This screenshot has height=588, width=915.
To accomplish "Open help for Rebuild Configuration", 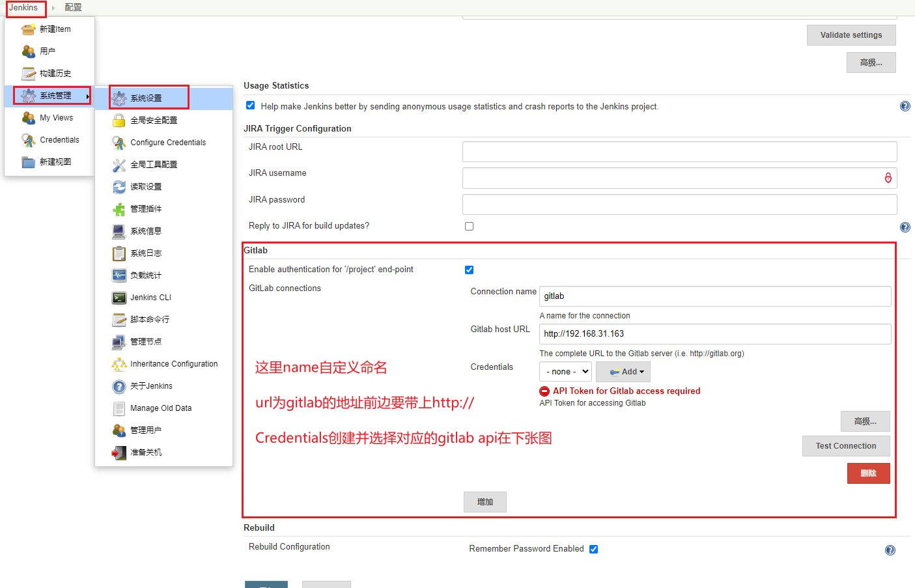I will point(890,550).
